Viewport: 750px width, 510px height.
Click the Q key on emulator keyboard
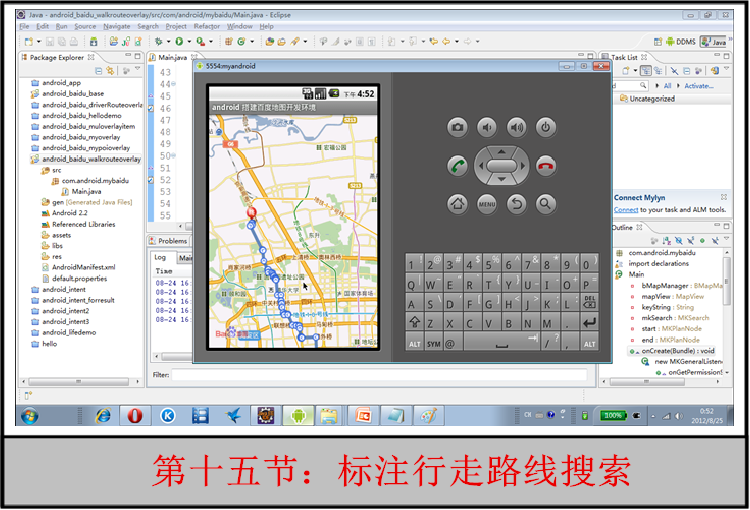click(x=414, y=283)
